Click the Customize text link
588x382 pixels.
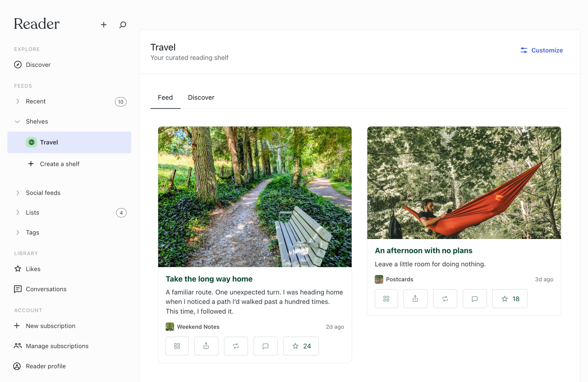(x=547, y=50)
